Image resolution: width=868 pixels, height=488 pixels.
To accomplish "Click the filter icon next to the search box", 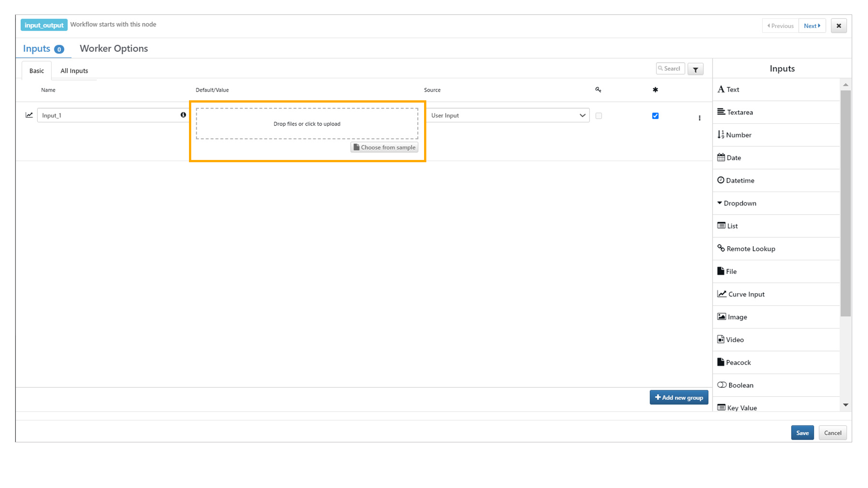I will point(695,69).
